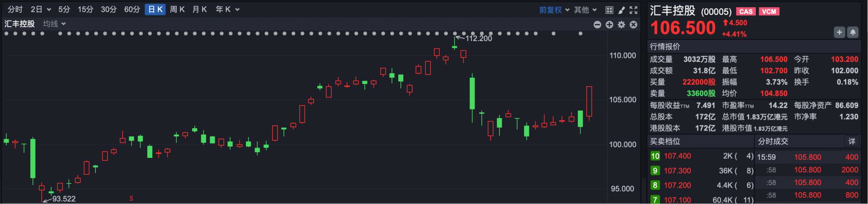Image resolution: width=868 pixels, height=204 pixels.
Task: Click the 买量 value 222000股
Action: pos(699,82)
